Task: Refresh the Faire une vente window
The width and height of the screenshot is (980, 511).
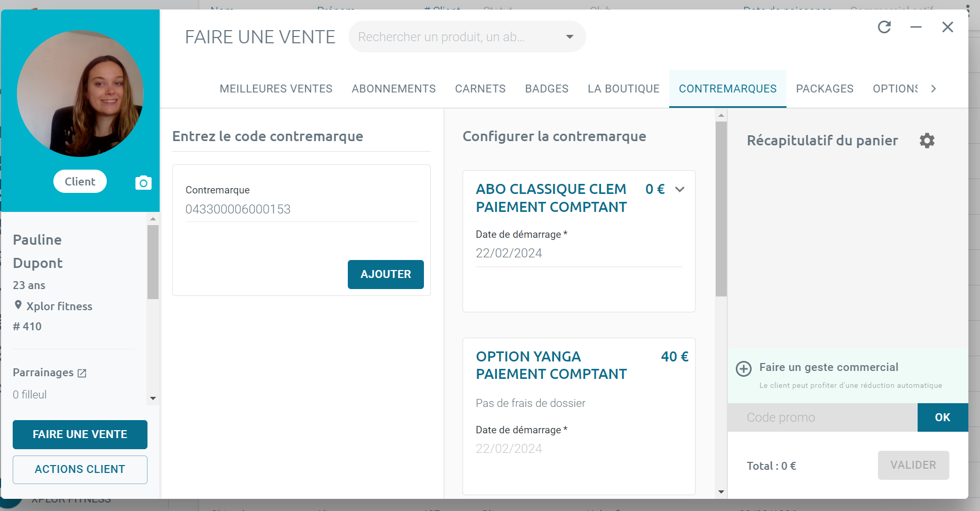Action: 885,27
